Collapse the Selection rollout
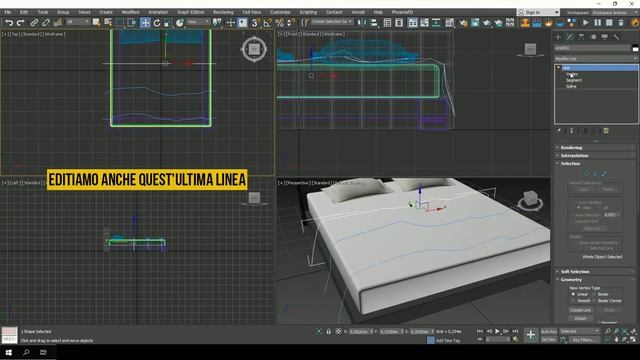The height and width of the screenshot is (360, 640). click(596, 163)
